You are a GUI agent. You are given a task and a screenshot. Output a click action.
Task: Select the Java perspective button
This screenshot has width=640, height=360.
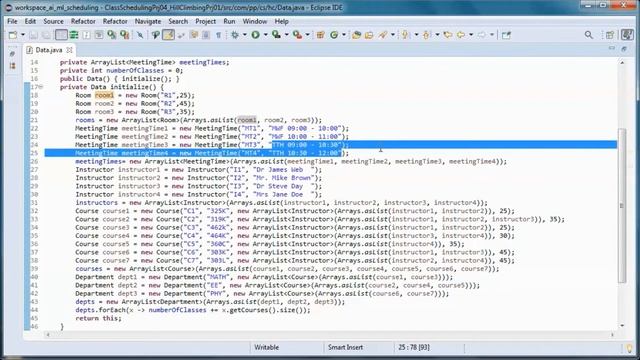coord(627,35)
